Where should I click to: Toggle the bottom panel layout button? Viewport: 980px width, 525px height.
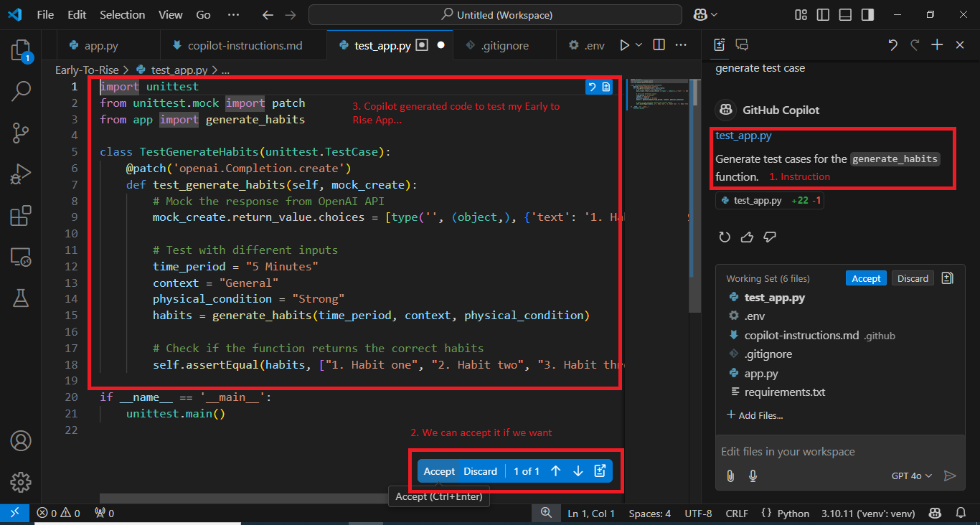tap(845, 14)
